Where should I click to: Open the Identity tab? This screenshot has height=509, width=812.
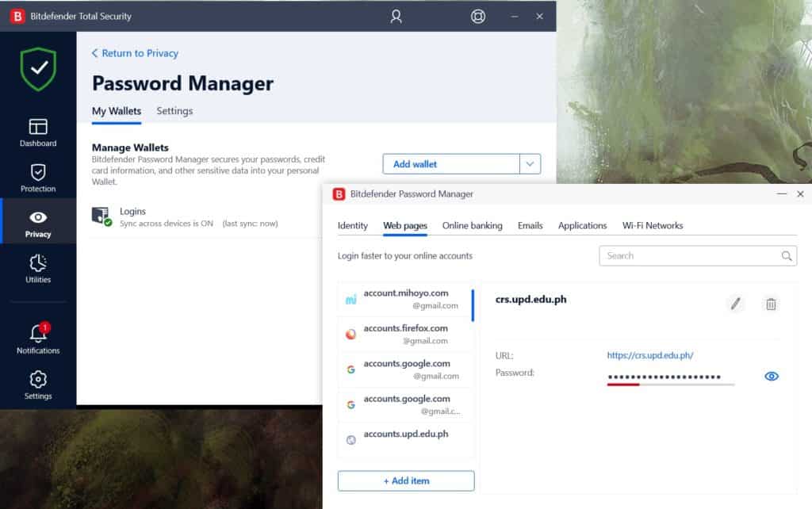[x=353, y=226]
